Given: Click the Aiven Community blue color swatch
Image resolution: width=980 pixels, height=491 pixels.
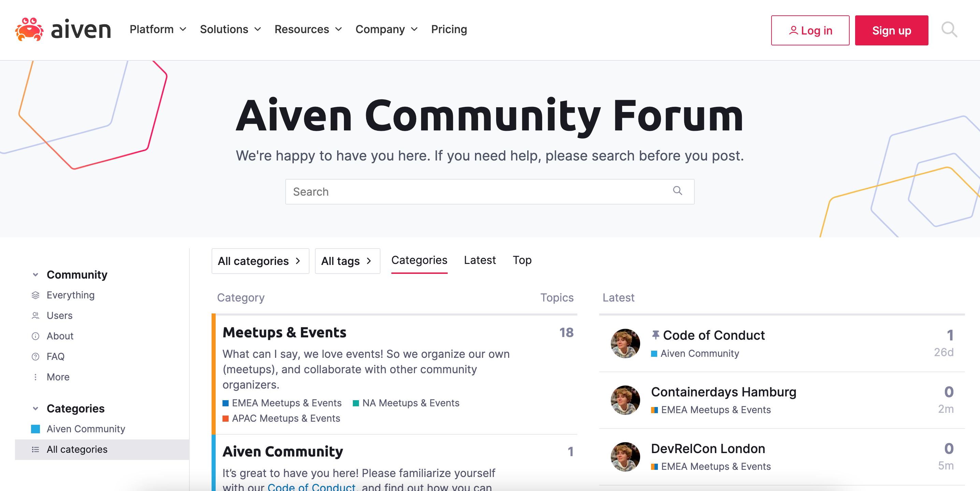Looking at the screenshot, I should (x=35, y=429).
